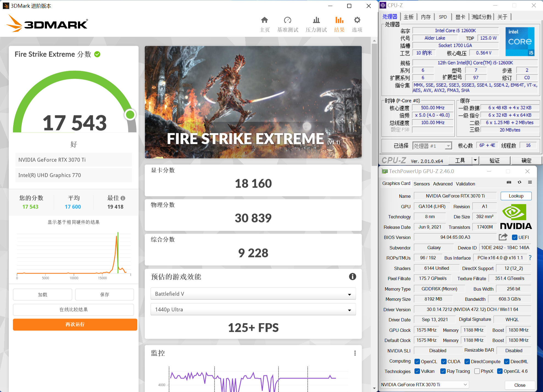Open the benchmarks gauge icon
Viewport: 543px width, 392px height.
288,20
